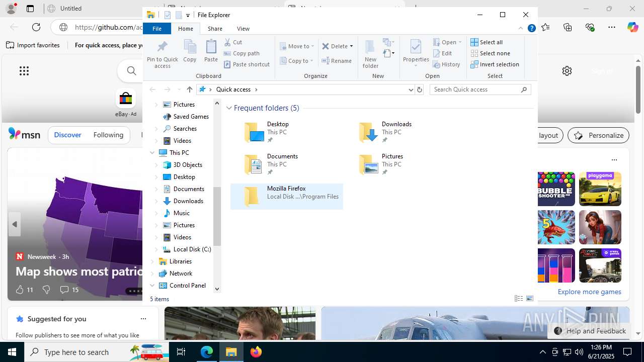Click Quick access in address breadcrumb

tap(233, 89)
